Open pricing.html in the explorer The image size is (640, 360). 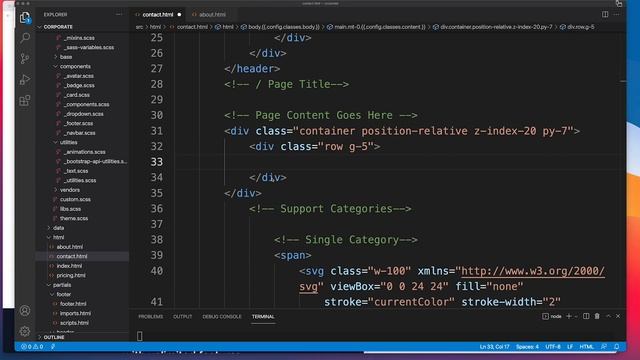click(71, 276)
